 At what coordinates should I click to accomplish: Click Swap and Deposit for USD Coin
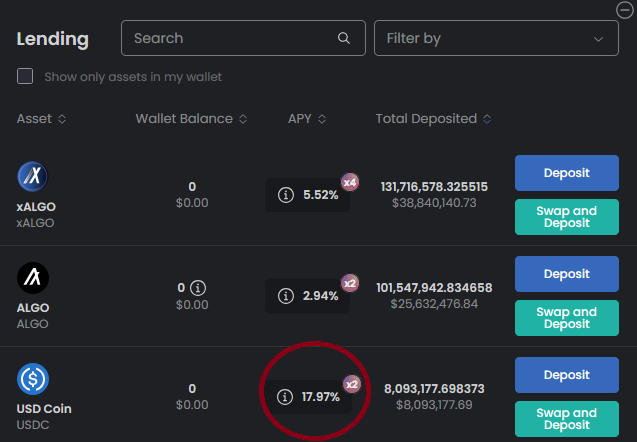point(567,419)
